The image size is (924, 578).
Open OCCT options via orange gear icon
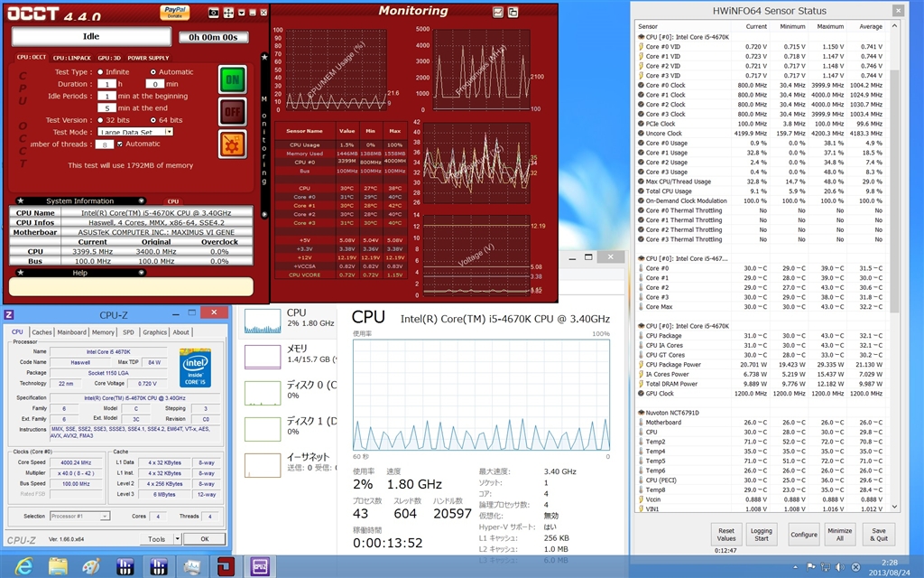(233, 144)
